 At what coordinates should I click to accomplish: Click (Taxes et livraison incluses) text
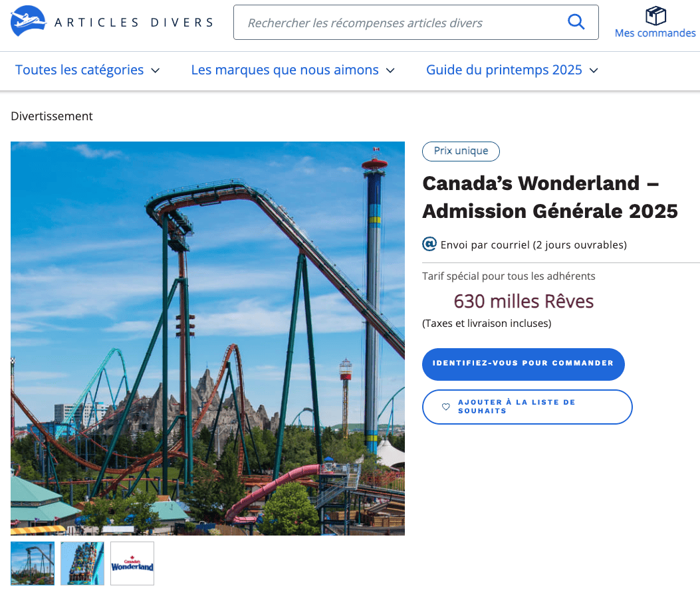[487, 324]
